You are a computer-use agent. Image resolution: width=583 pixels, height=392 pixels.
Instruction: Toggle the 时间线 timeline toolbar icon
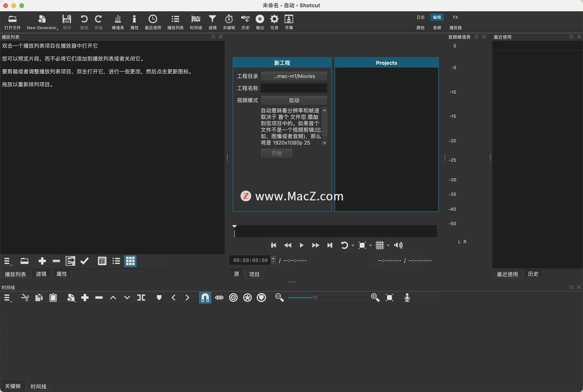tap(196, 22)
